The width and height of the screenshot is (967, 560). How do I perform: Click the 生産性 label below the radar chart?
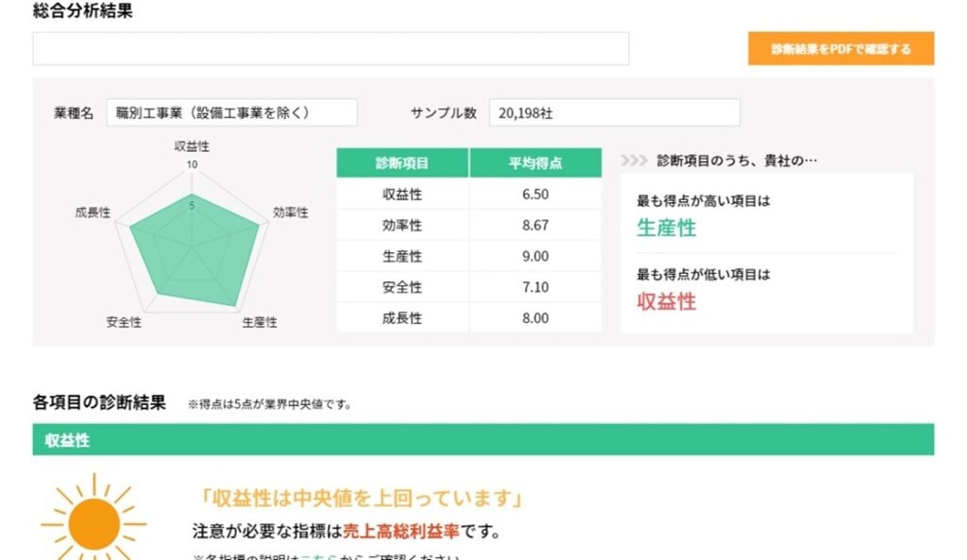point(260,322)
